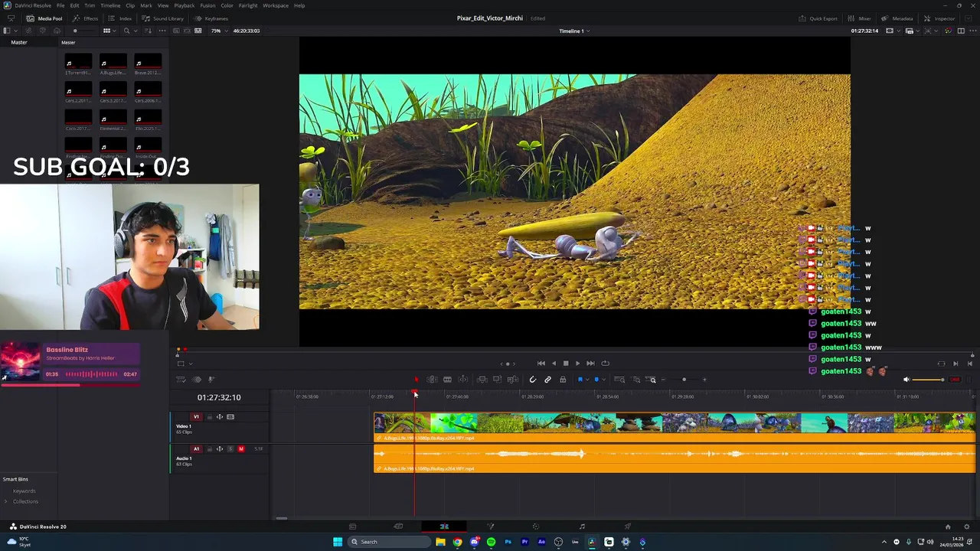Screen dimensions: 980x551
Task: Click the Quick Export button
Action: 818,18
